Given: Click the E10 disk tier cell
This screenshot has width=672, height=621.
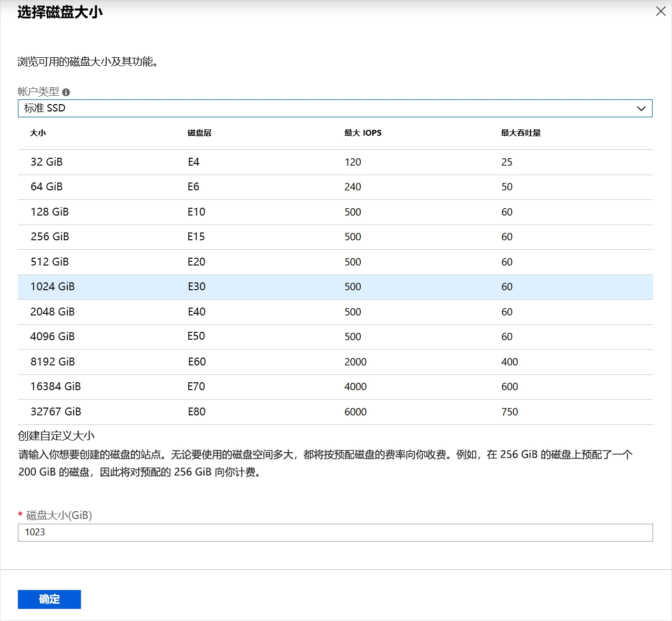Looking at the screenshot, I should (197, 212).
